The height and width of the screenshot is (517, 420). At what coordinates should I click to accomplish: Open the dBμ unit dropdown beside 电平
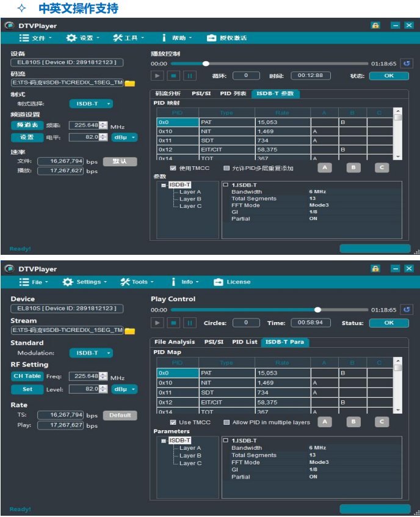[124, 137]
